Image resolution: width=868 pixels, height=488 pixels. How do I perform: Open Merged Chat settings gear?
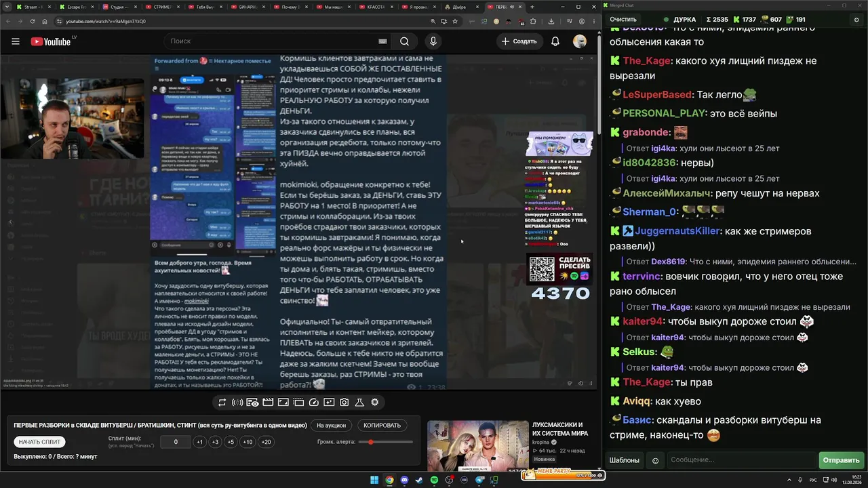[x=856, y=20]
